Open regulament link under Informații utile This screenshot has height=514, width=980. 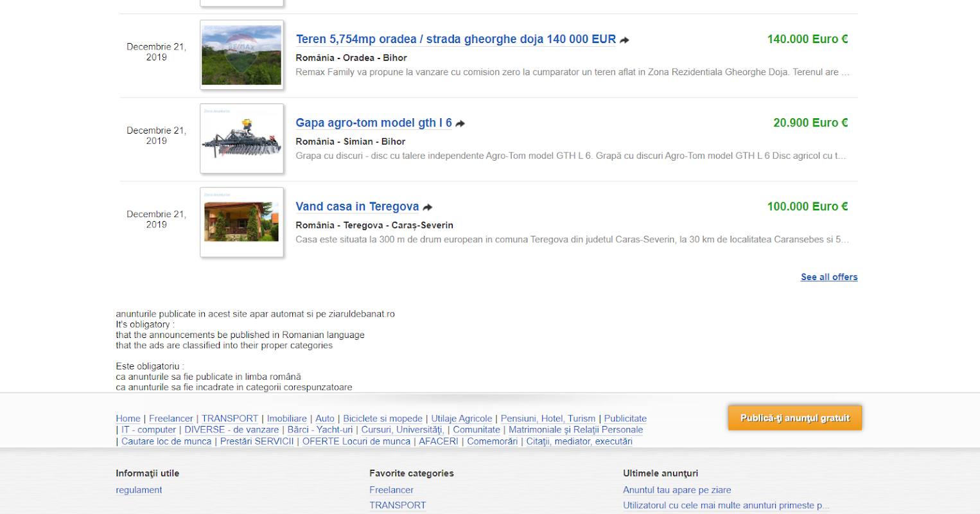coord(139,490)
